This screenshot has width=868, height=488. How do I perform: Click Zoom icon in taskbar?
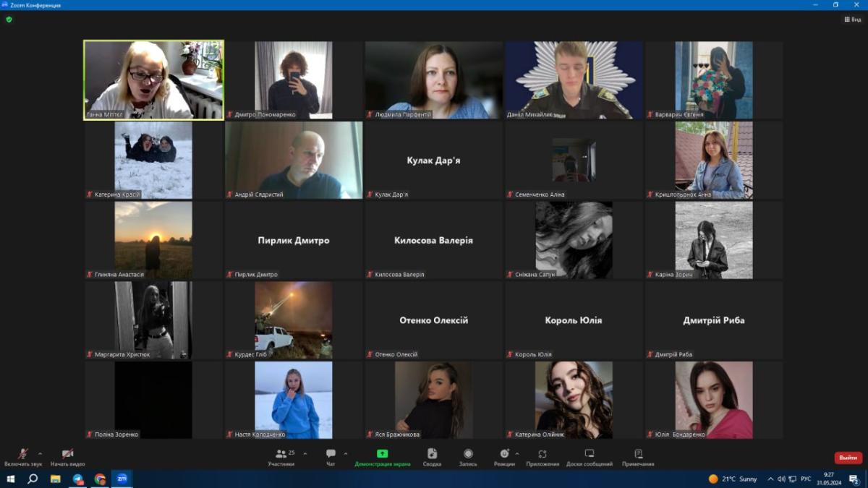(122, 479)
